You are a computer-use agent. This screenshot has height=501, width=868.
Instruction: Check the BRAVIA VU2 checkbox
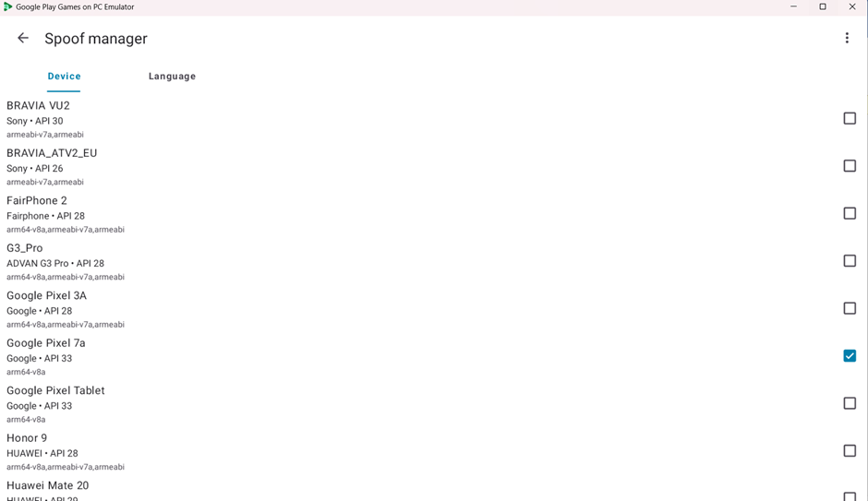tap(850, 118)
